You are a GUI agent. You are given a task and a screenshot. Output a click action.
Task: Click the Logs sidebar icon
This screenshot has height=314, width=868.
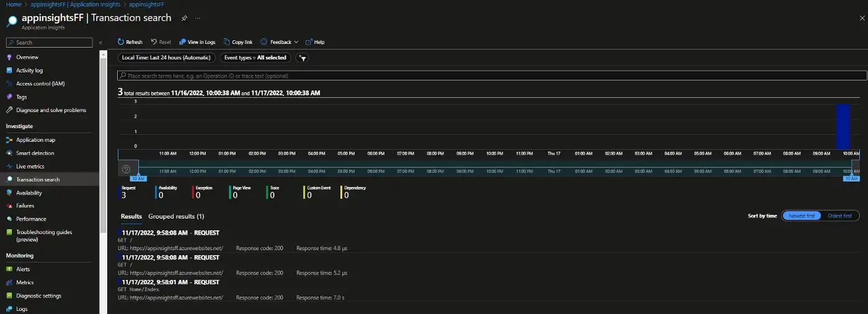pyautogui.click(x=9, y=309)
